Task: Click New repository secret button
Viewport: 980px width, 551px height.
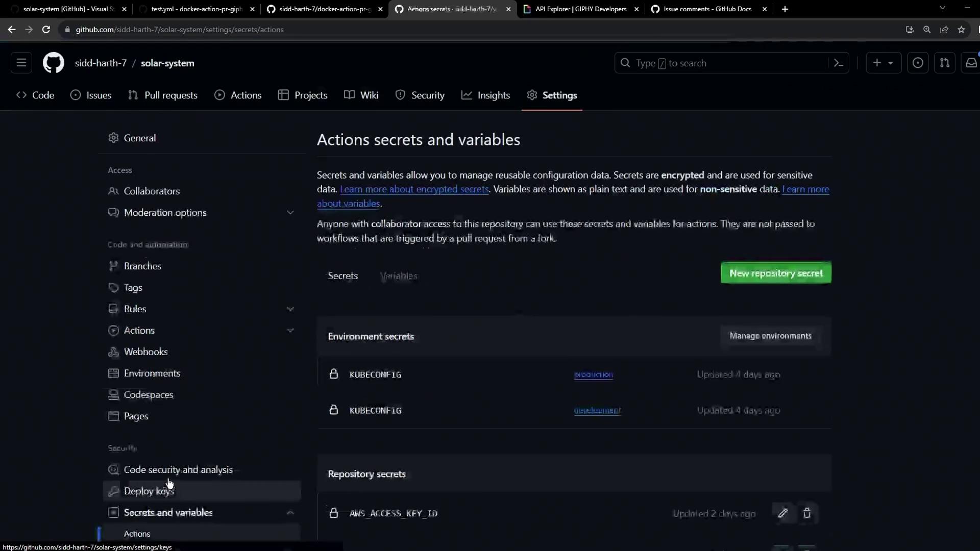Action: point(775,273)
